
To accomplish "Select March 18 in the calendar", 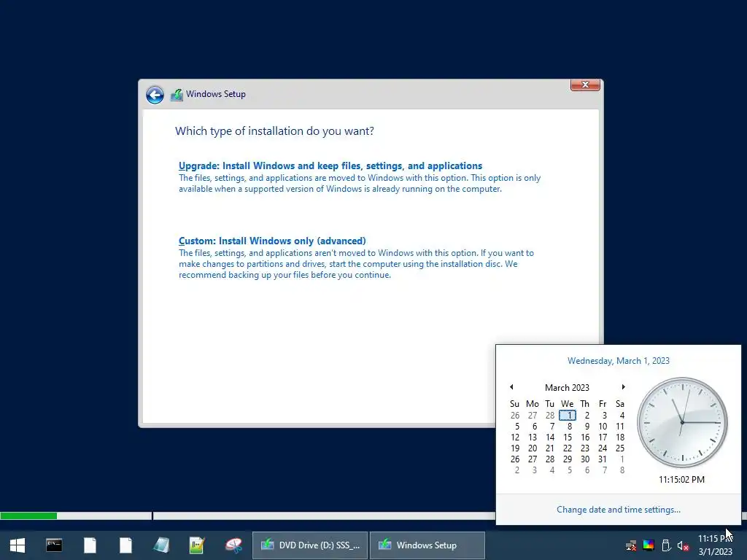I will click(x=620, y=437).
